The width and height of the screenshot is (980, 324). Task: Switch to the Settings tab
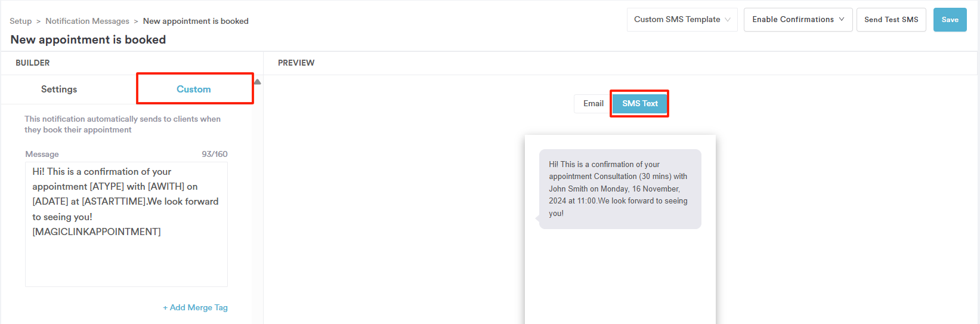59,89
